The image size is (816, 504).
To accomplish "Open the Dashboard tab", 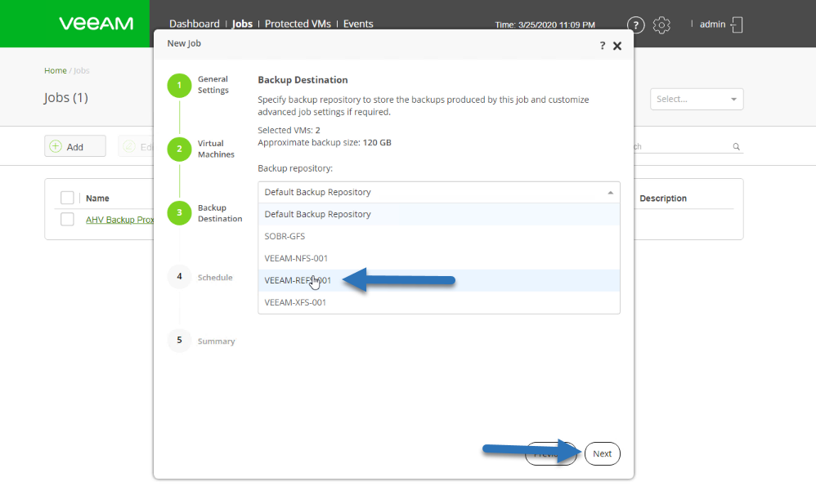I will pos(194,24).
